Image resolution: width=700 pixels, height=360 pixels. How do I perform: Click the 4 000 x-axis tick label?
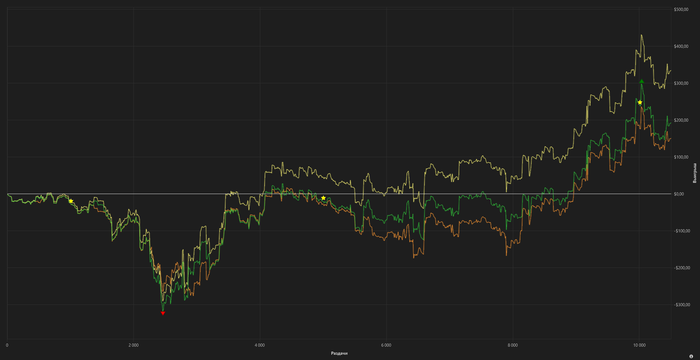pyautogui.click(x=259, y=345)
